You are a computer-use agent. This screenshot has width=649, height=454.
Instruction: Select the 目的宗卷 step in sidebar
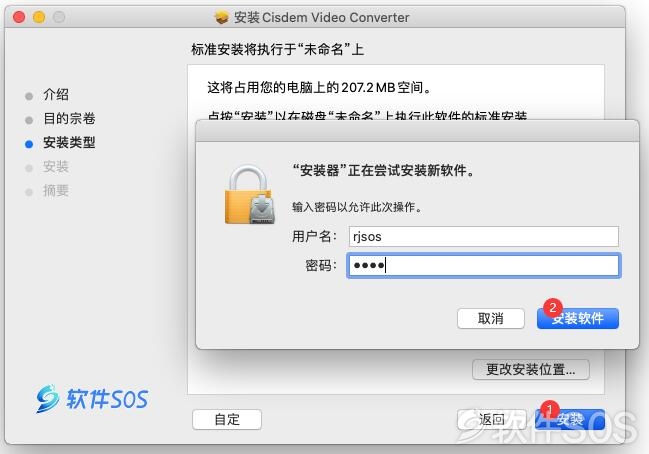pyautogui.click(x=69, y=118)
